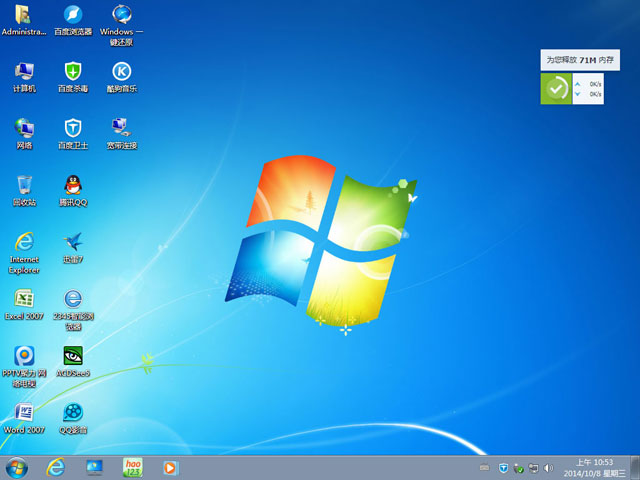Click the desktop monitor taskbar shortcut

click(x=94, y=468)
